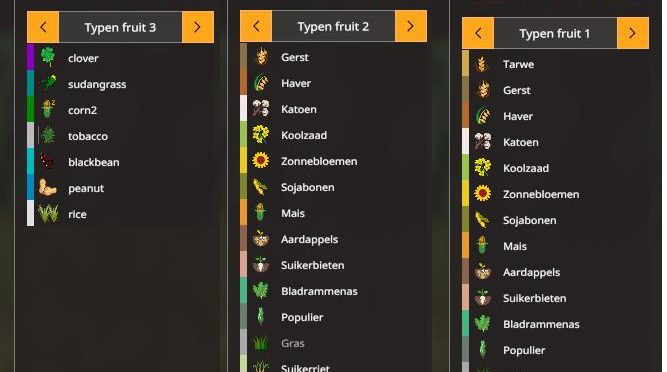Screen dimensions: 667x372
Task: Click the purple color swatch beside clover
Action: point(30,57)
